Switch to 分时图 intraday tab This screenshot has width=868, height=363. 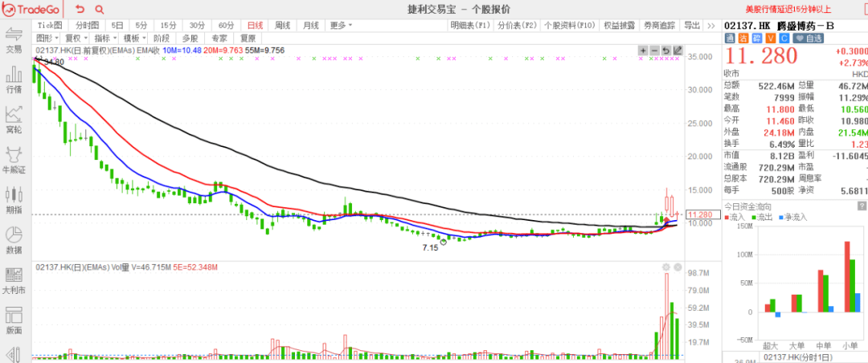click(x=87, y=26)
